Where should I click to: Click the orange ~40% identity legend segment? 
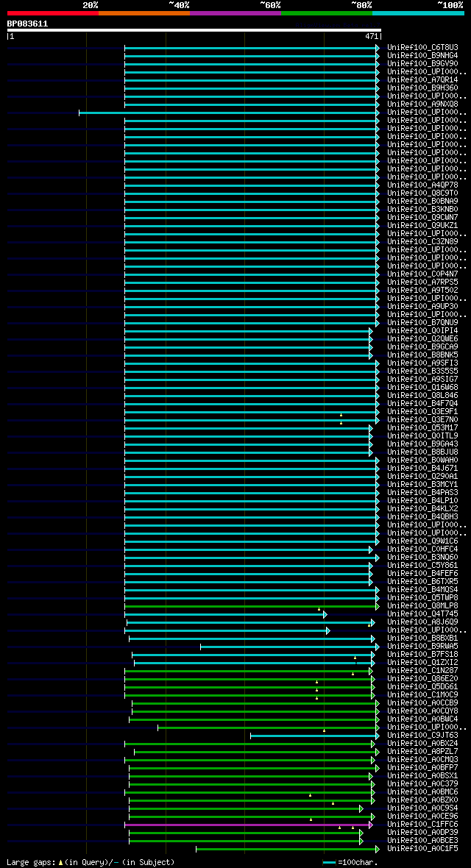click(144, 13)
